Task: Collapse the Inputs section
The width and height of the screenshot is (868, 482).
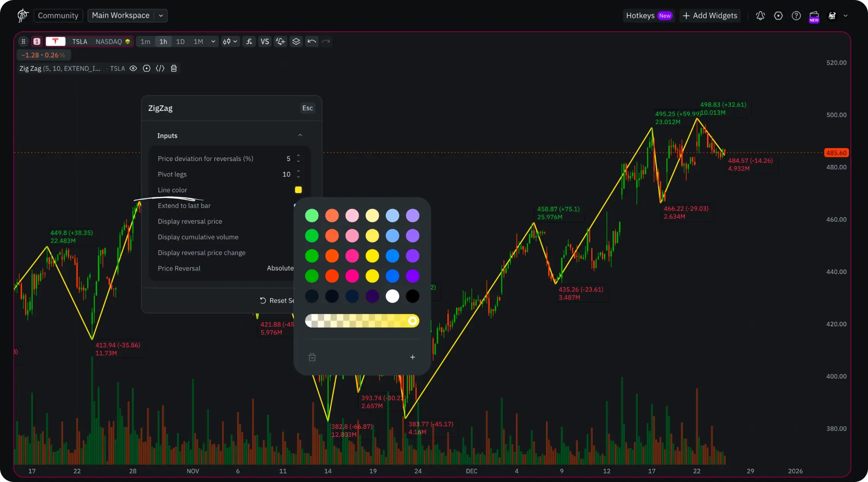Action: click(300, 136)
